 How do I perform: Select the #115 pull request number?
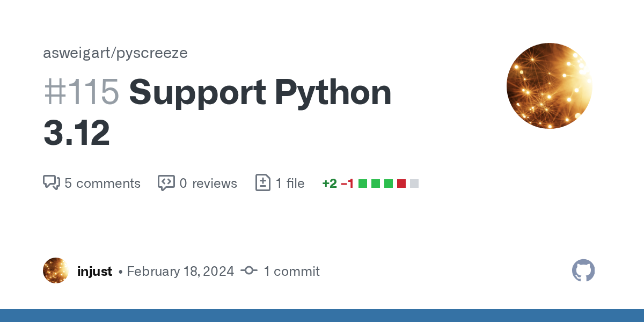[x=82, y=92]
